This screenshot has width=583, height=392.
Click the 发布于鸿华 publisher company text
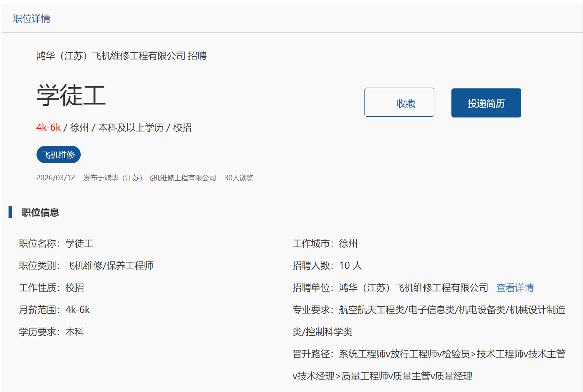click(x=149, y=178)
